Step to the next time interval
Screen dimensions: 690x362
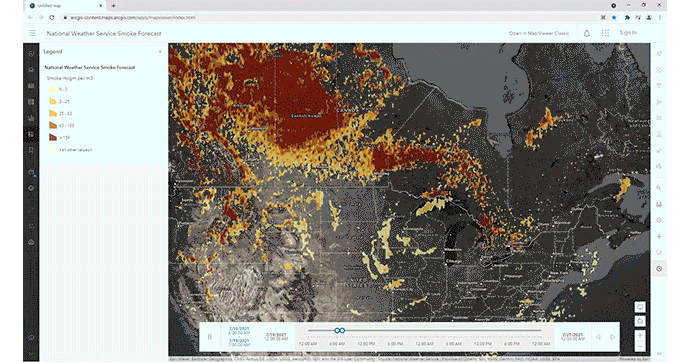tap(612, 337)
